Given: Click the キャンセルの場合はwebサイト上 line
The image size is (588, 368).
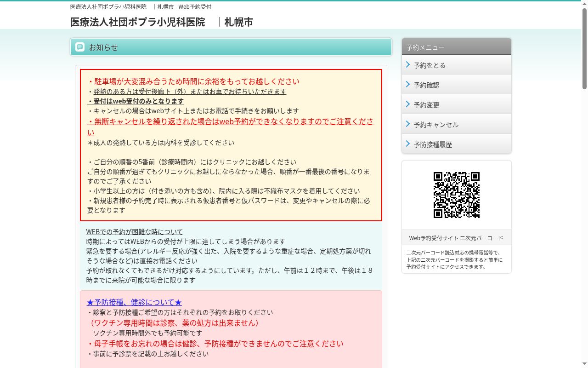Looking at the screenshot, I should [193, 111].
